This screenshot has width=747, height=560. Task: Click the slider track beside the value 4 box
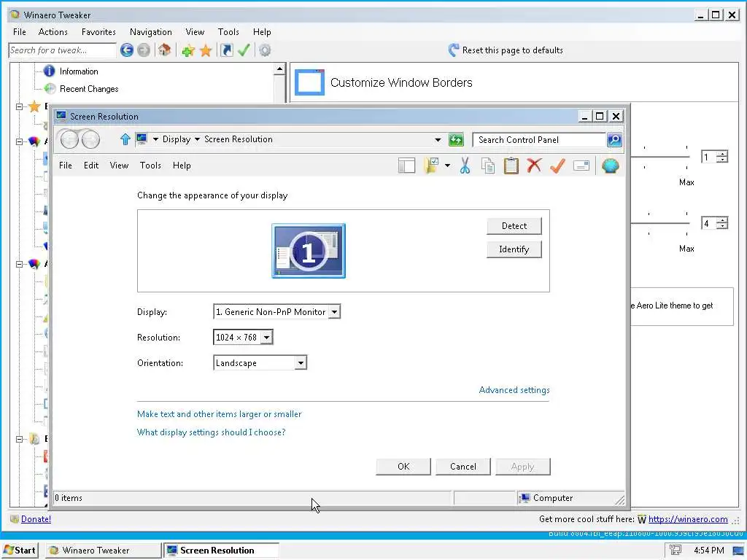coord(660,223)
